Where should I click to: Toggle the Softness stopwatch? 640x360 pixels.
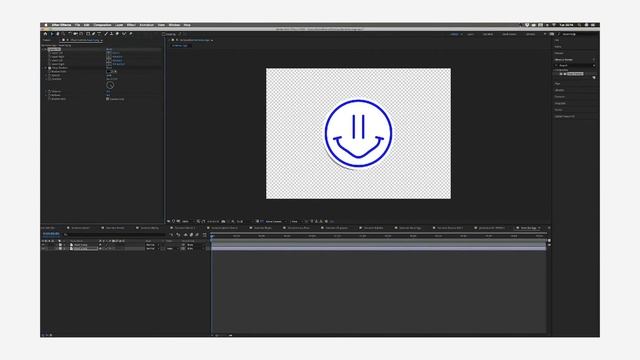(49, 95)
